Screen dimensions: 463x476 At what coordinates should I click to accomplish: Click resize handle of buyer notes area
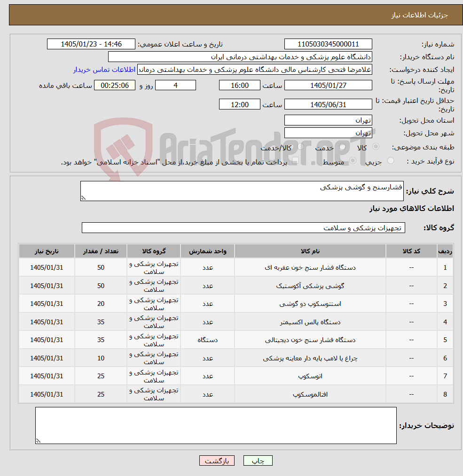point(38,441)
